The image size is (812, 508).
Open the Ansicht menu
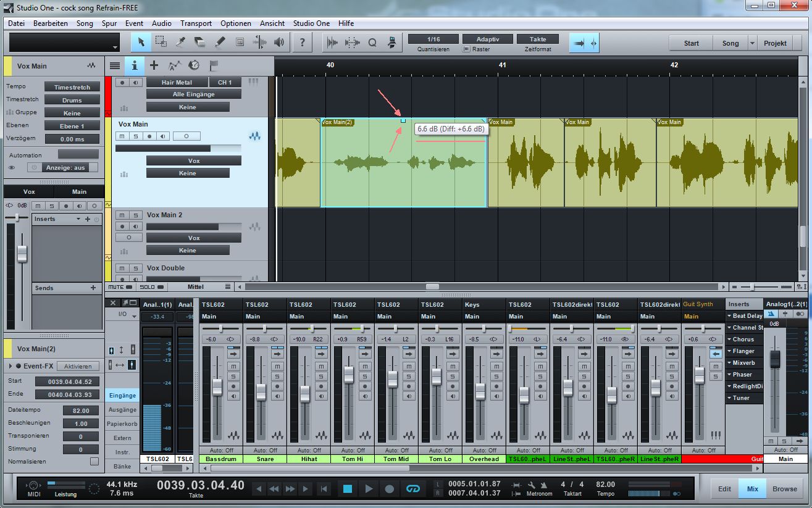click(272, 23)
